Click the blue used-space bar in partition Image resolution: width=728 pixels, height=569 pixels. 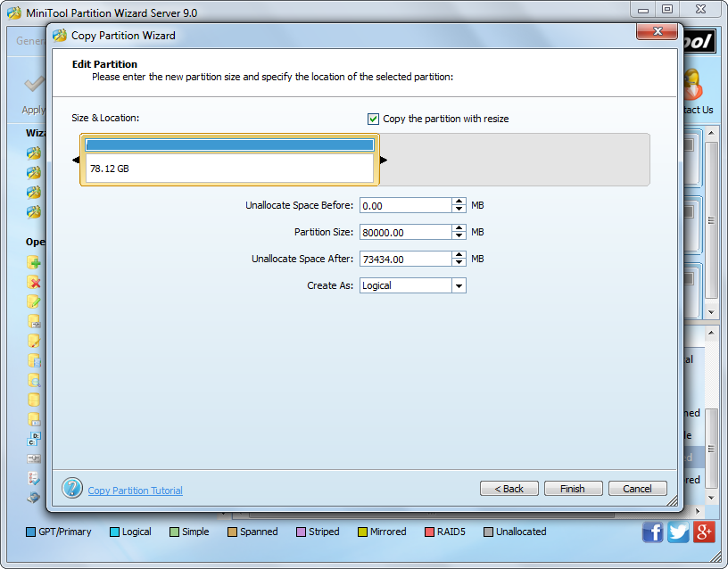click(x=230, y=145)
